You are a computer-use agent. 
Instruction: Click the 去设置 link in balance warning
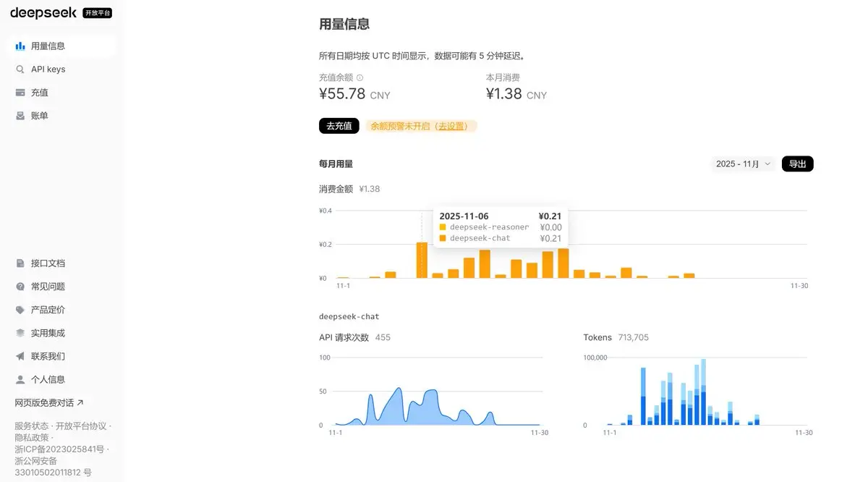click(x=452, y=126)
